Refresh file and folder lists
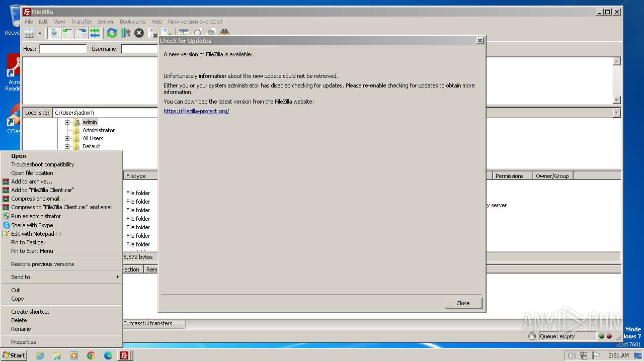 [112, 33]
